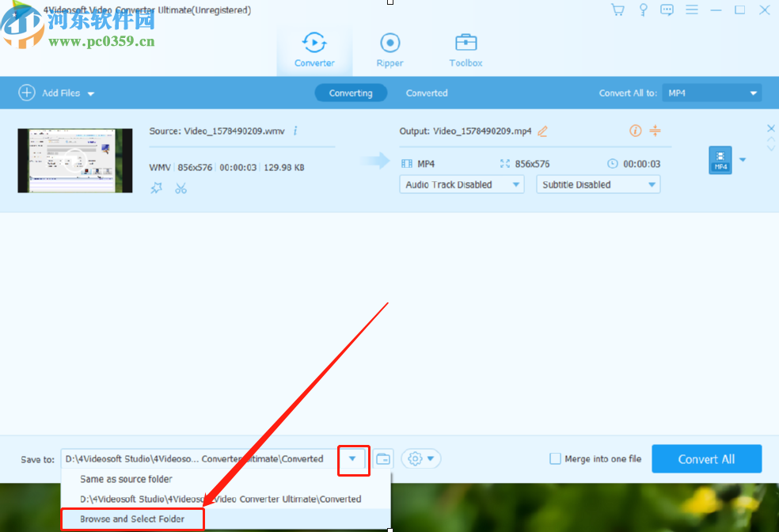
Task: Open the key registration icon
Action: point(643,9)
